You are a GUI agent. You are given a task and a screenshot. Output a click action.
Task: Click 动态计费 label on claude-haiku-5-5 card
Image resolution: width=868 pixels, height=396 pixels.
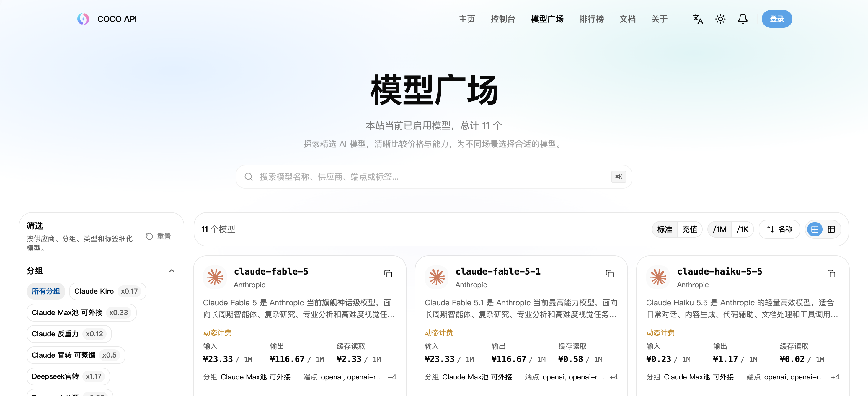tap(660, 332)
